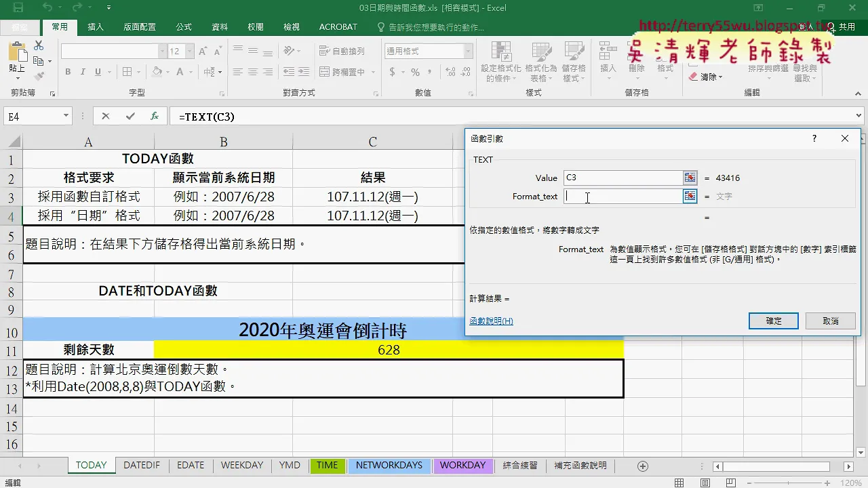Image resolution: width=868 pixels, height=488 pixels.
Task: Click Decrease Indent icon
Action: coord(288,72)
